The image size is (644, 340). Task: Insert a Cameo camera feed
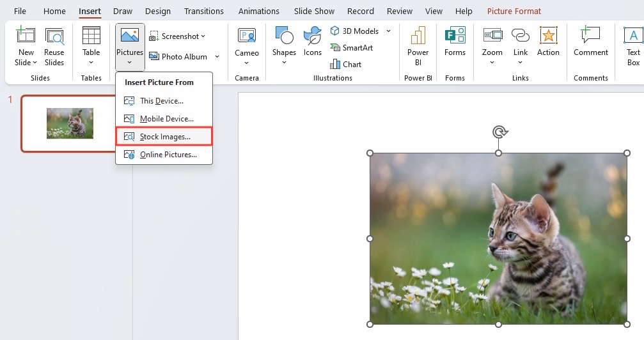(246, 47)
